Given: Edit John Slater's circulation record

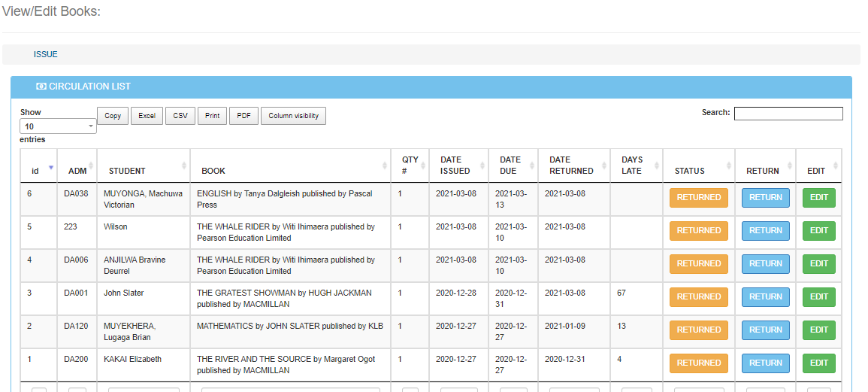Looking at the screenshot, I should [818, 296].
